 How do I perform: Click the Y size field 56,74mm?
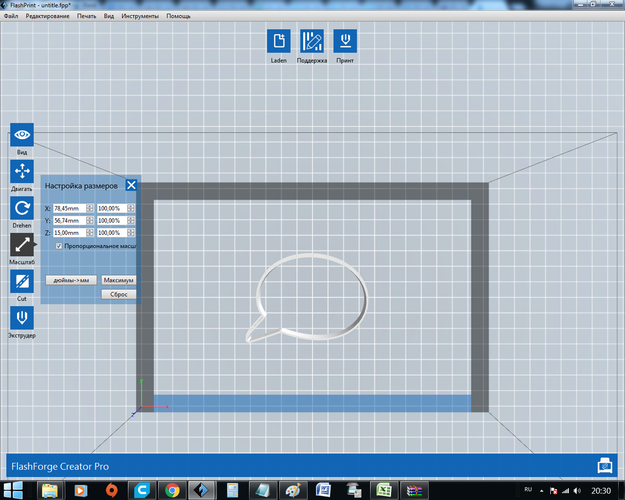70,220
